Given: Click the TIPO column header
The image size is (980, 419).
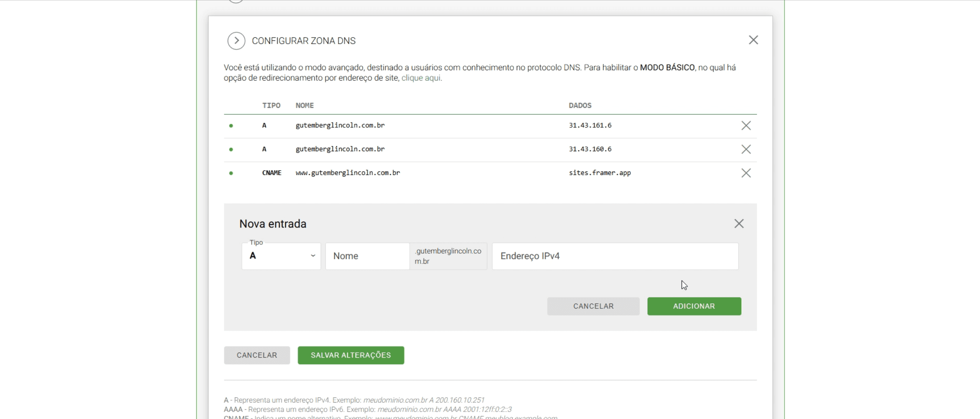Looking at the screenshot, I should click(271, 106).
